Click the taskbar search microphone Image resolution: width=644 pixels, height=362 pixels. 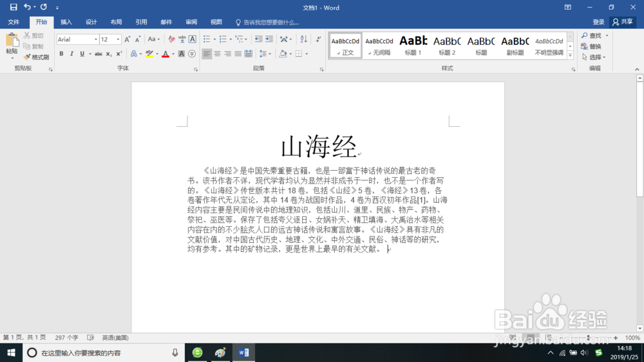[x=175, y=352]
